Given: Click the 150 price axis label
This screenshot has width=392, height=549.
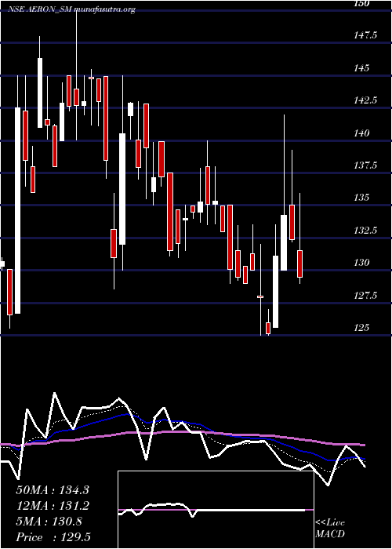Looking at the screenshot, I should pos(361,3).
